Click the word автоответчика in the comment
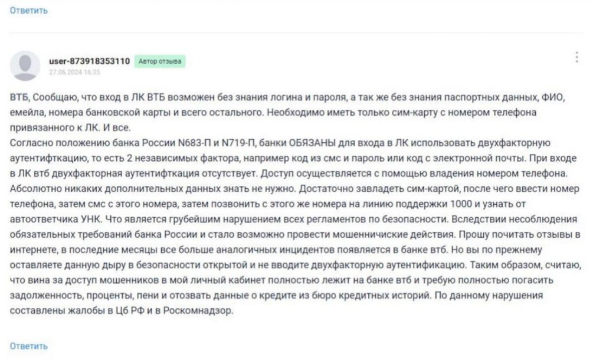Image resolution: width=593 pixels, height=364 pixels. [44, 219]
